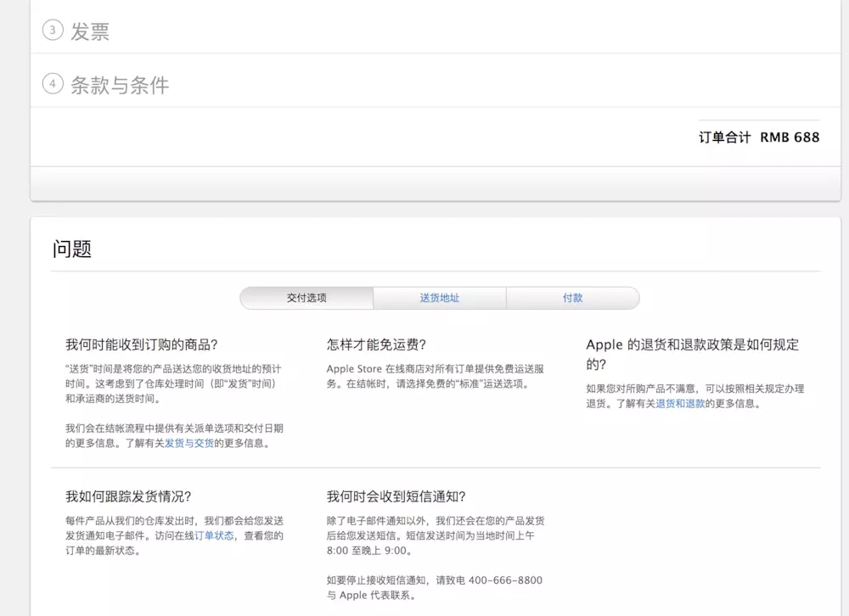Follow the 退货和退款 link
849x616 pixels.
coord(680,404)
